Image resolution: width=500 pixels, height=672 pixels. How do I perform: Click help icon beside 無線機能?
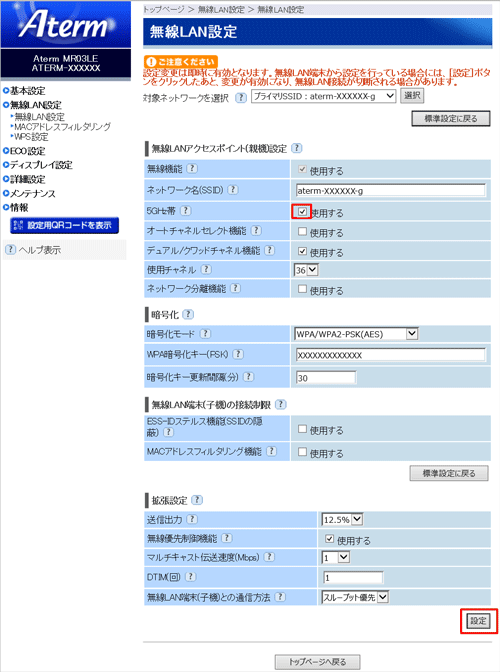(x=192, y=168)
